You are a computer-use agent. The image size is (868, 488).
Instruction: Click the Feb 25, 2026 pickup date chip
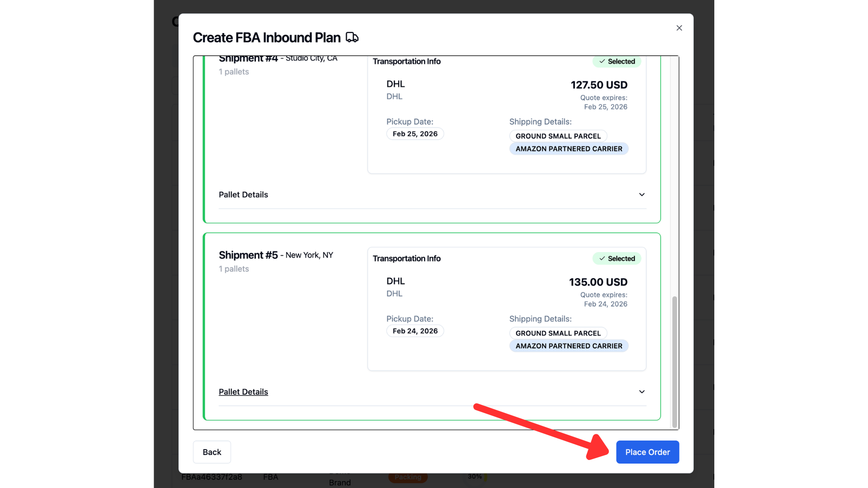[x=415, y=134]
